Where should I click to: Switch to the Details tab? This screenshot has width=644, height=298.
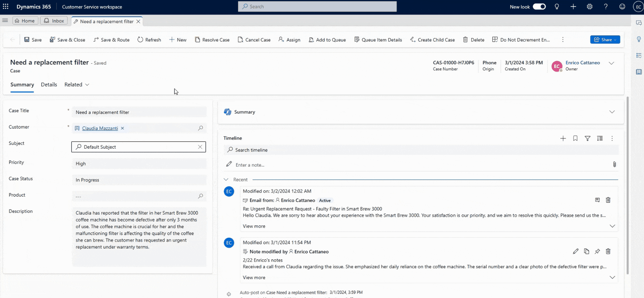(49, 85)
